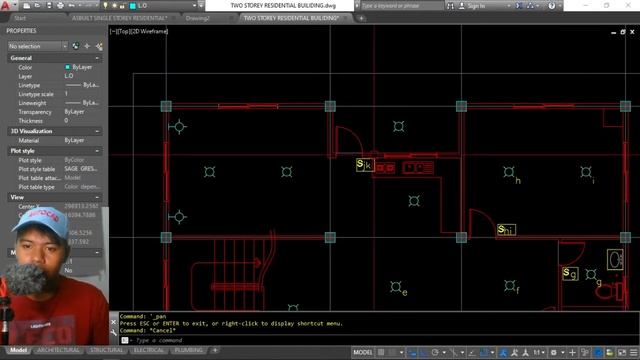The image size is (640, 360).
Task: Collapse the Plot style section
Action: tap(97, 151)
